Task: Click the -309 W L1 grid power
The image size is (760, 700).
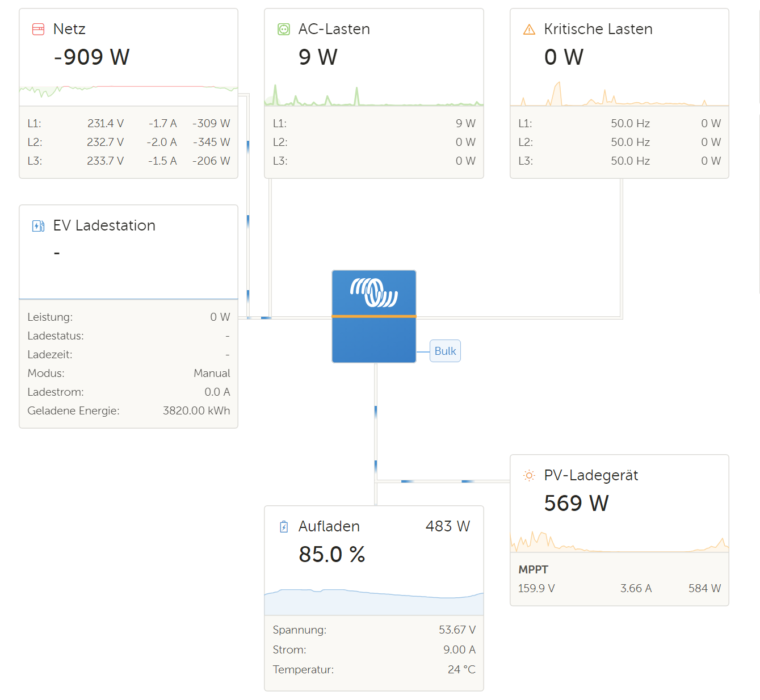Action: click(211, 123)
